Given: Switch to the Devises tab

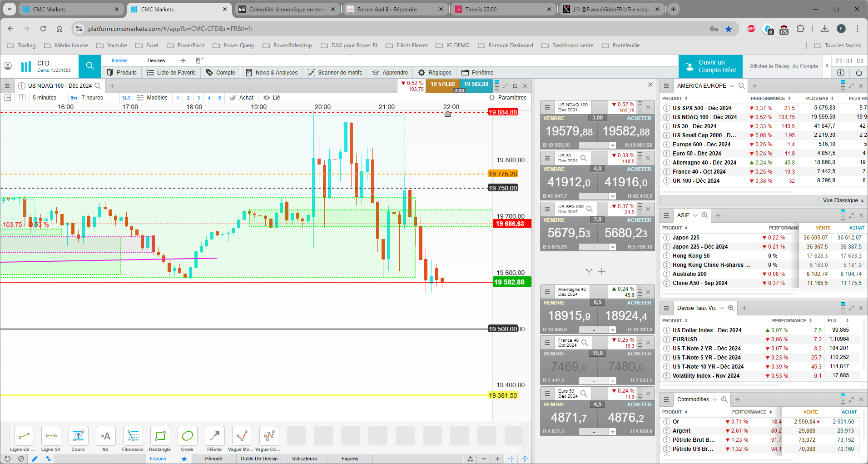Looking at the screenshot, I should (156, 60).
